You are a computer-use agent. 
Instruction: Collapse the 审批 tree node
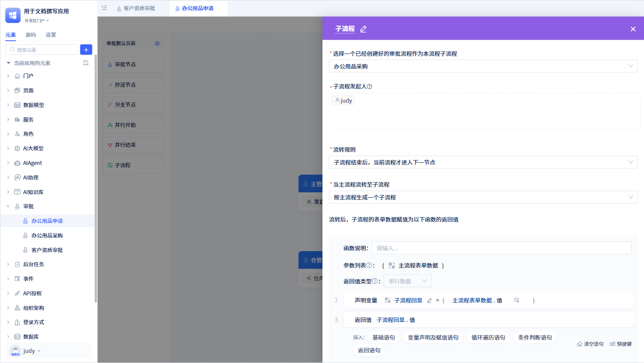(x=8, y=206)
